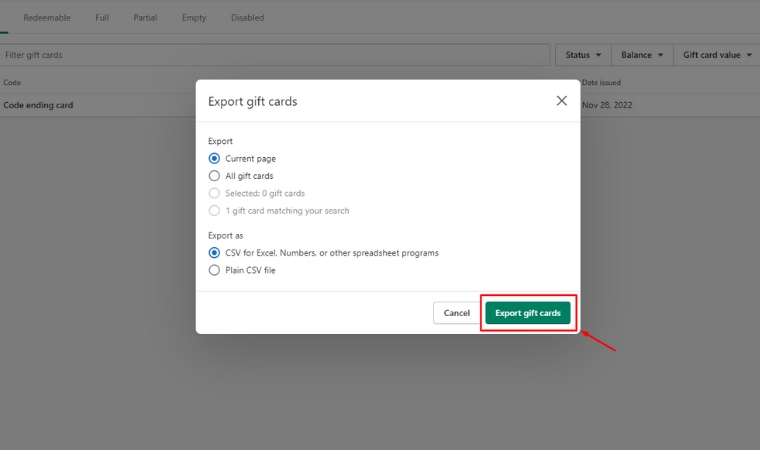The image size is (760, 450).
Task: Select the Current page export option
Action: click(x=214, y=159)
